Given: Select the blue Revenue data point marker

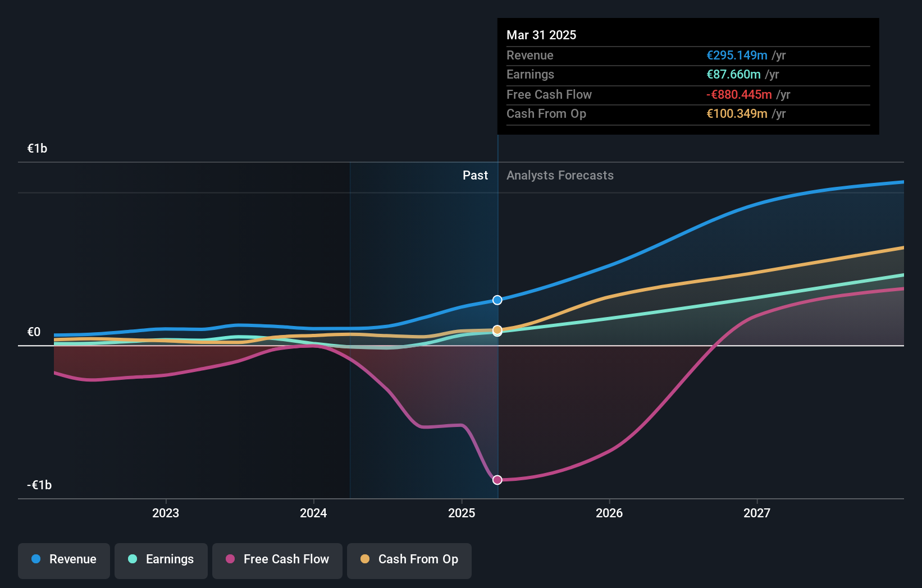Looking at the screenshot, I should pos(496,300).
